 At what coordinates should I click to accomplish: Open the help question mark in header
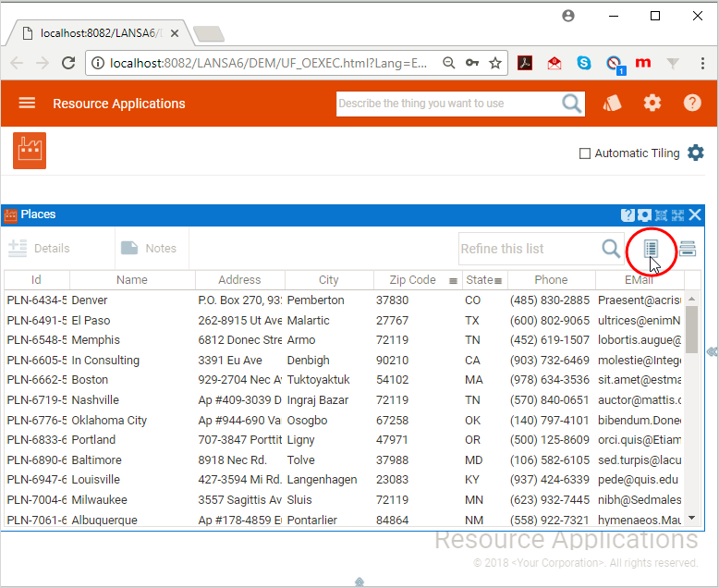tap(692, 103)
